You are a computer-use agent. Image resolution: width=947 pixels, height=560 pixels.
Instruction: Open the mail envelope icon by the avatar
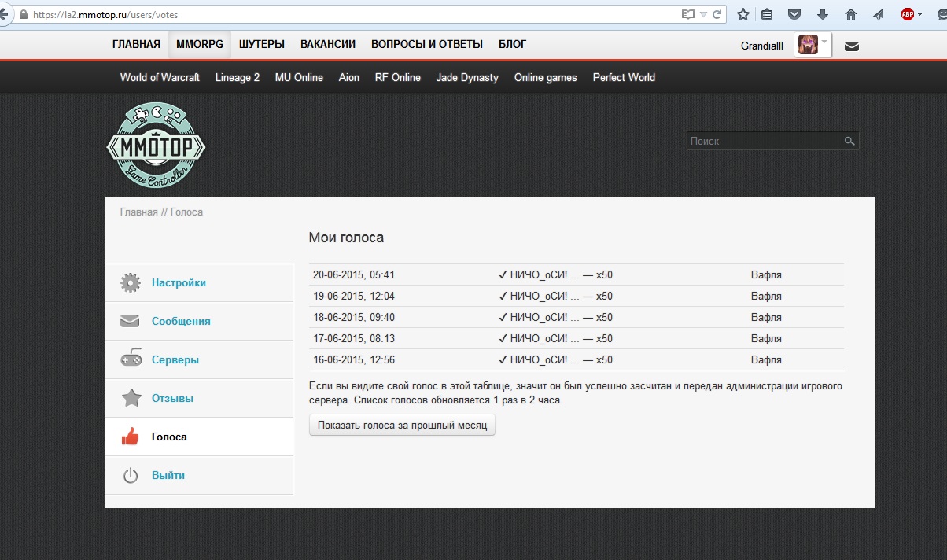(x=851, y=46)
